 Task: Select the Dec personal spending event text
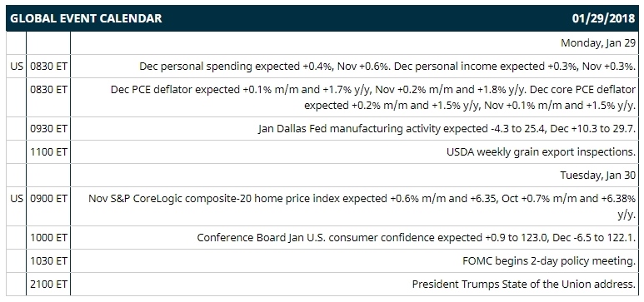(x=387, y=67)
